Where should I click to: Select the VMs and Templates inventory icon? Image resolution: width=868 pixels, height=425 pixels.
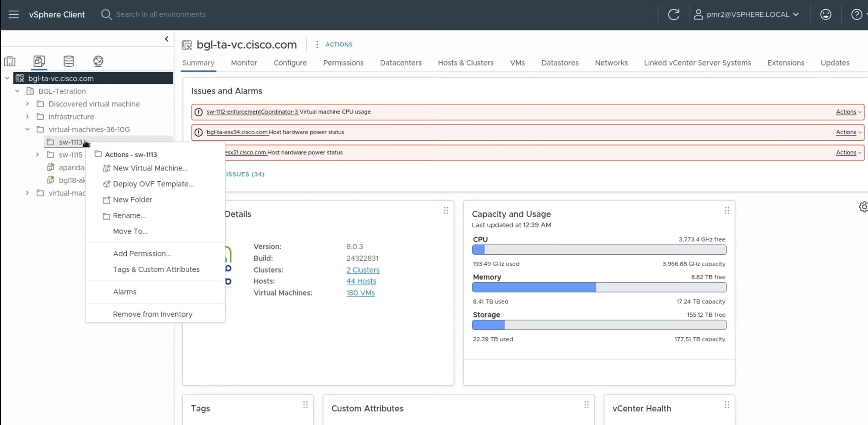point(38,61)
